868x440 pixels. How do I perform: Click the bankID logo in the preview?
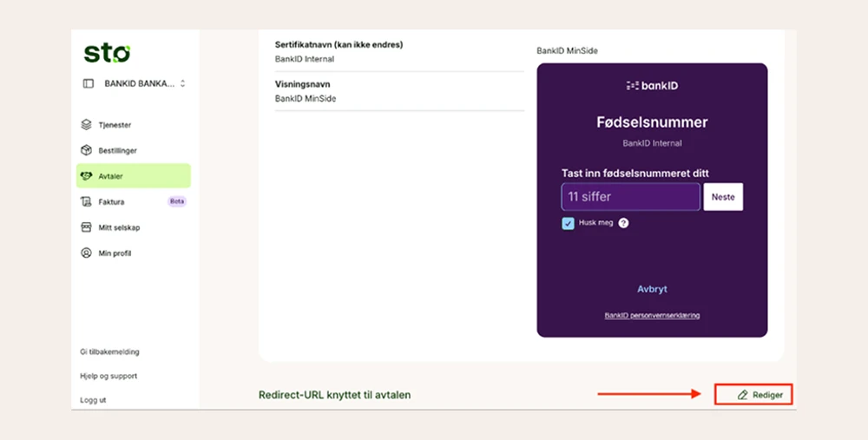click(652, 85)
